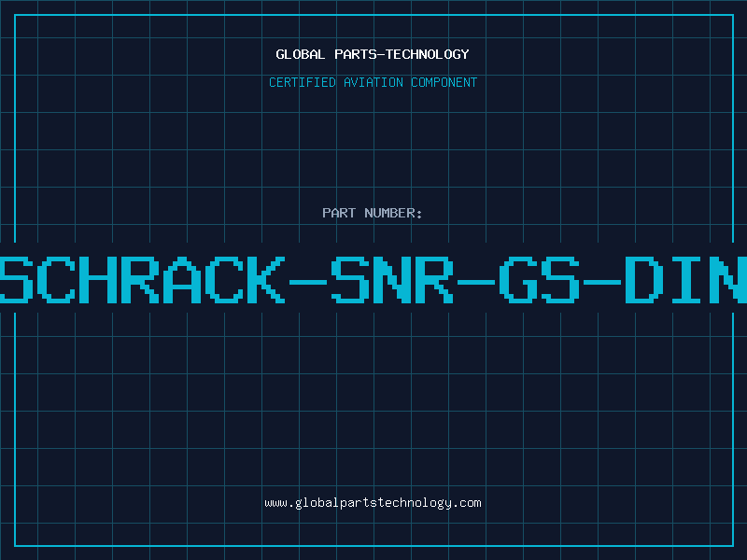This screenshot has height=560, width=747.
Task: Click the GLOBAL PARTS-TECHNOLOGY heading
Action: coord(373,54)
